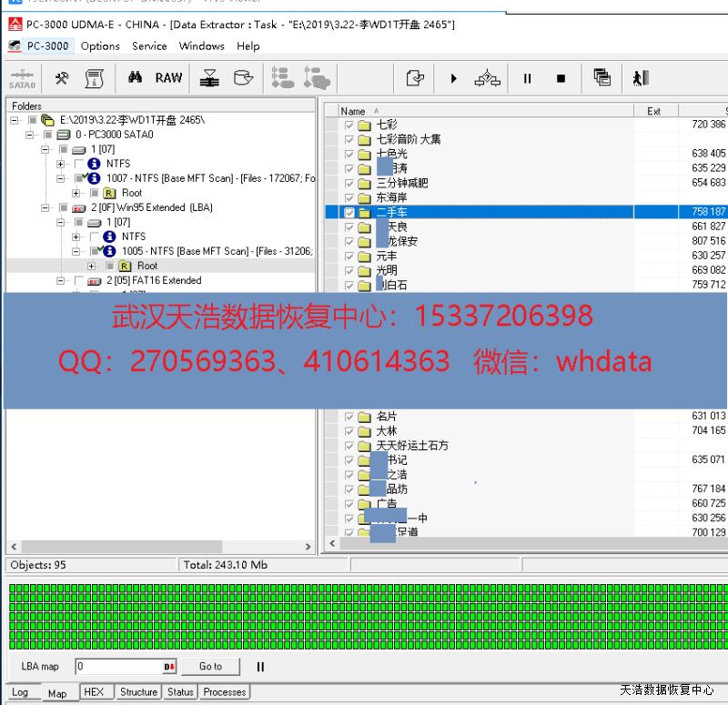
Task: Uncheck the 东海岸 folder checkbox
Action: point(350,197)
